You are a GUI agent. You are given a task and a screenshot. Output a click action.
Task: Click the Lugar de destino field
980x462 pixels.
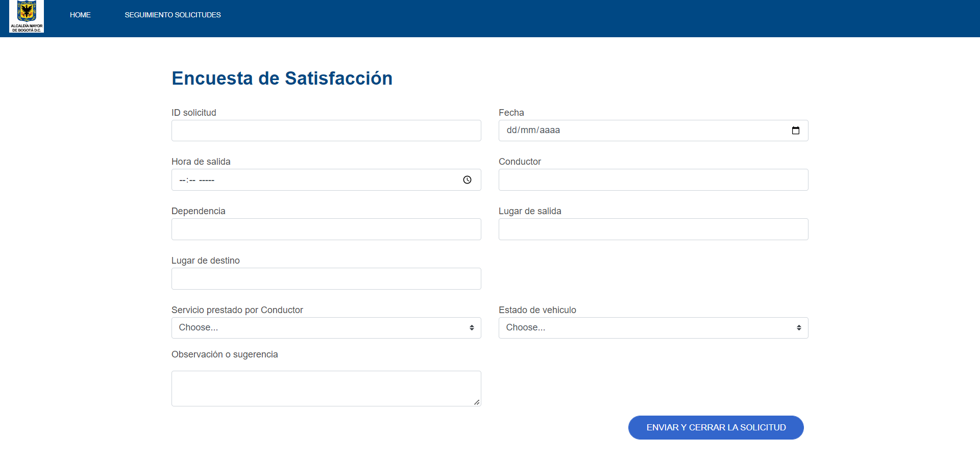pyautogui.click(x=326, y=279)
